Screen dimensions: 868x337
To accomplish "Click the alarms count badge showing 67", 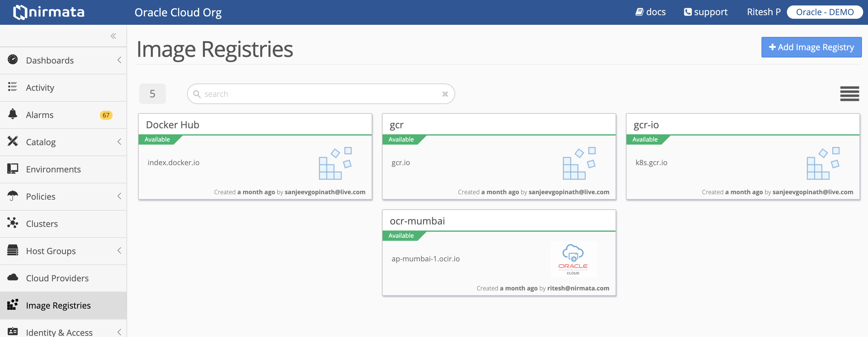I will (106, 115).
